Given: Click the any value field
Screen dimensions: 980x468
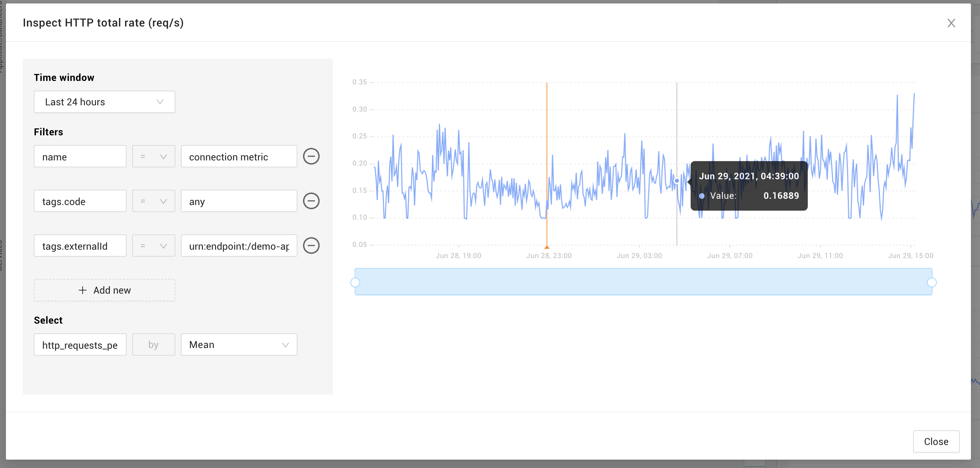Looking at the screenshot, I should 239,201.
